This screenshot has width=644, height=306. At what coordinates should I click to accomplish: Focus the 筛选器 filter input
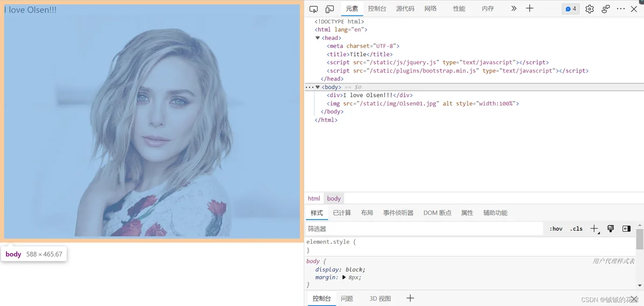pyautogui.click(x=424, y=229)
